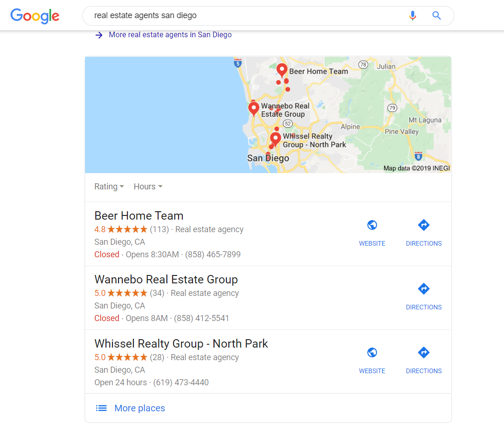Go to Google home via the logo
This screenshot has width=504, height=429.
[x=35, y=16]
